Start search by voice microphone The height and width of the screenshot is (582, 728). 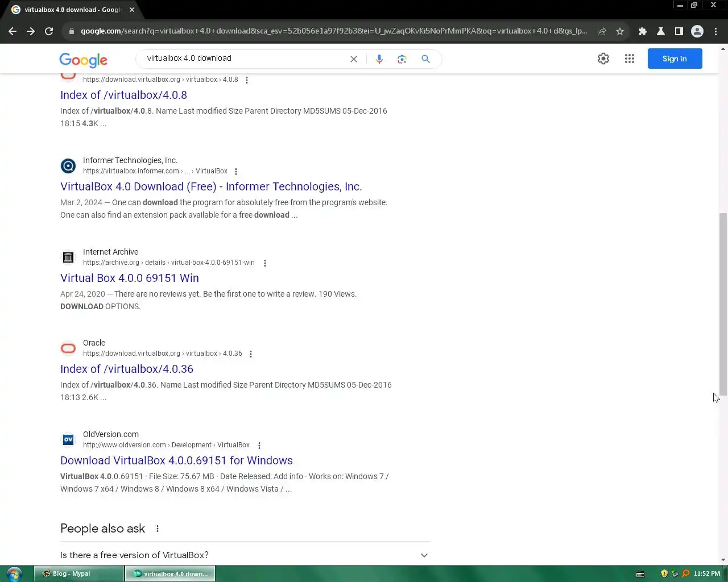(379, 59)
